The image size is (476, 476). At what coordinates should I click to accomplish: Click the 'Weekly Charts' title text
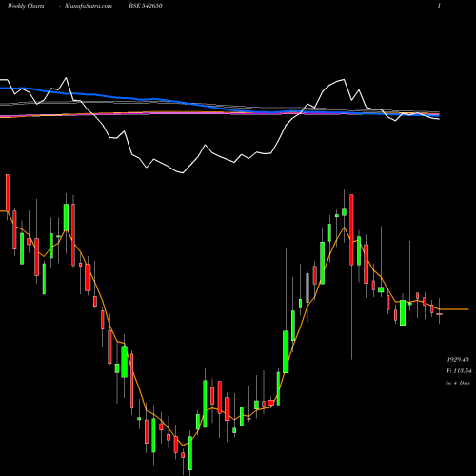pyautogui.click(x=26, y=6)
